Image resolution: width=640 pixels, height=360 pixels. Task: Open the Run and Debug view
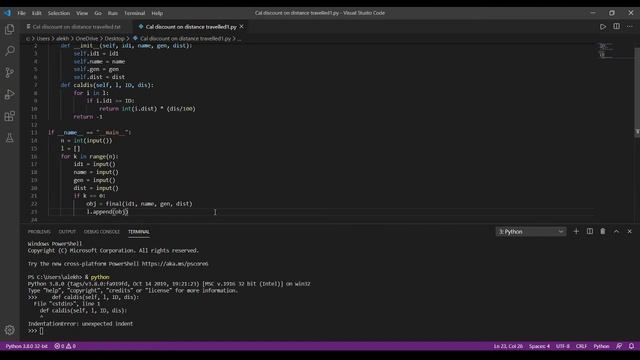tap(9, 94)
